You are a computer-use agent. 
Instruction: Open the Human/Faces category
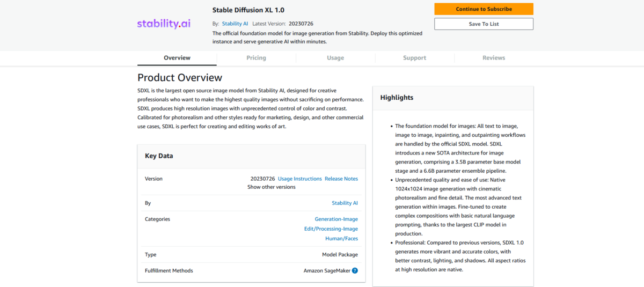(x=342, y=239)
